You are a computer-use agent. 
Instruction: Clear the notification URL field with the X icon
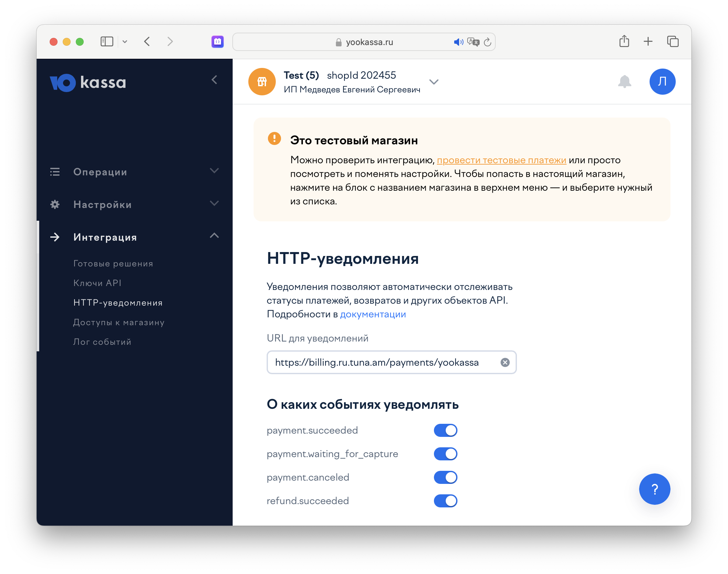pos(505,362)
